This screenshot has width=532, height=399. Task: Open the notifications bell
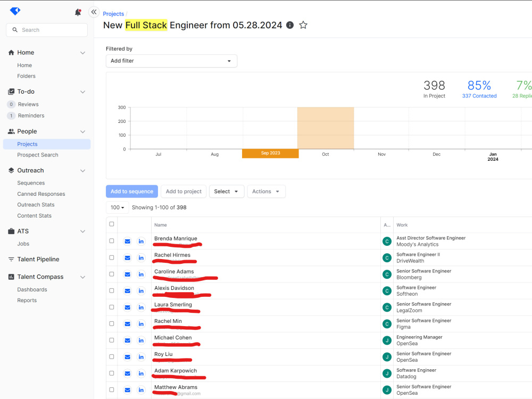pyautogui.click(x=78, y=12)
